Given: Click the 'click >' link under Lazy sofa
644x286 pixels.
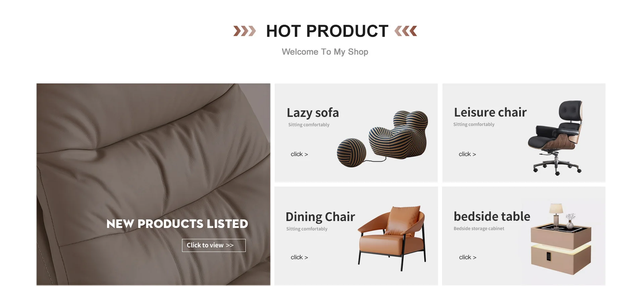Looking at the screenshot, I should point(299,154).
